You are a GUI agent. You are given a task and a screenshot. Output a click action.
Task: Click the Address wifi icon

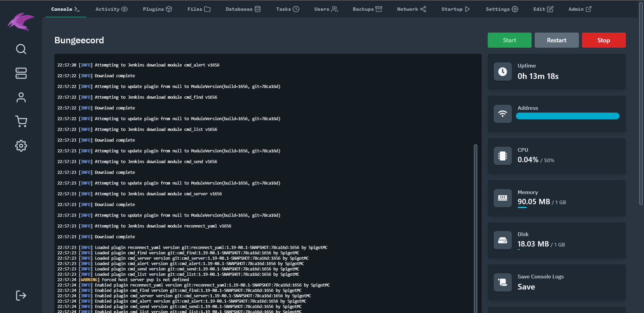click(x=502, y=114)
